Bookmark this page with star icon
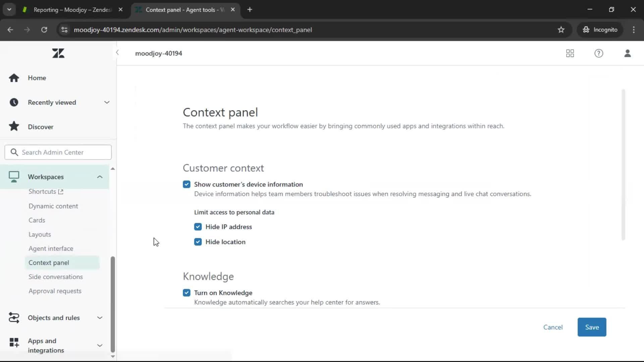This screenshot has height=362, width=644. tap(561, 30)
